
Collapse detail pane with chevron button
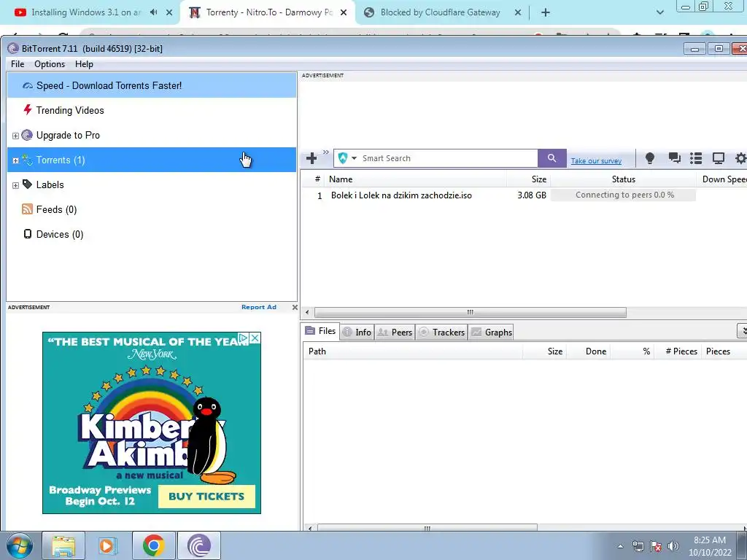[743, 330]
